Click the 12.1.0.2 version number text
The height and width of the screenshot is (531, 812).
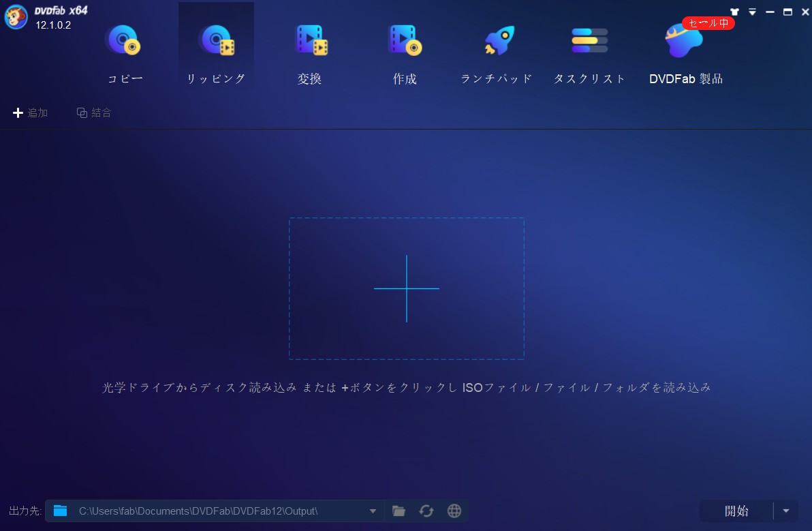tap(53, 25)
